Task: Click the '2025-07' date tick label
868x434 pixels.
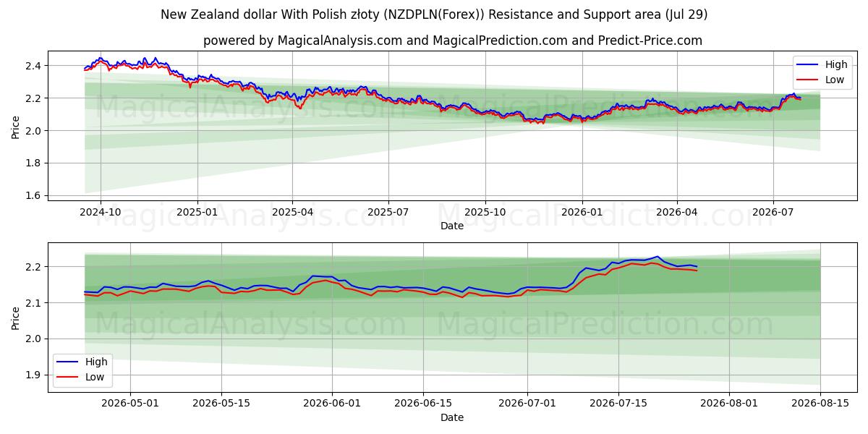Action: tap(388, 213)
